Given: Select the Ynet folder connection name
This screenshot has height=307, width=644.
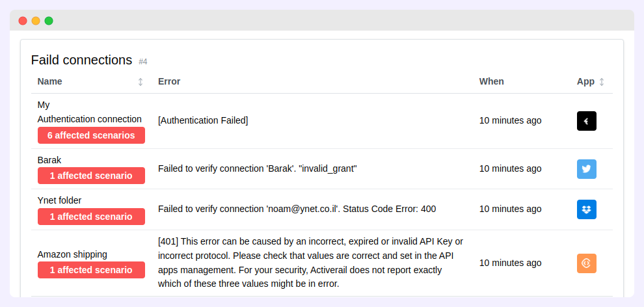Looking at the screenshot, I should [x=60, y=200].
